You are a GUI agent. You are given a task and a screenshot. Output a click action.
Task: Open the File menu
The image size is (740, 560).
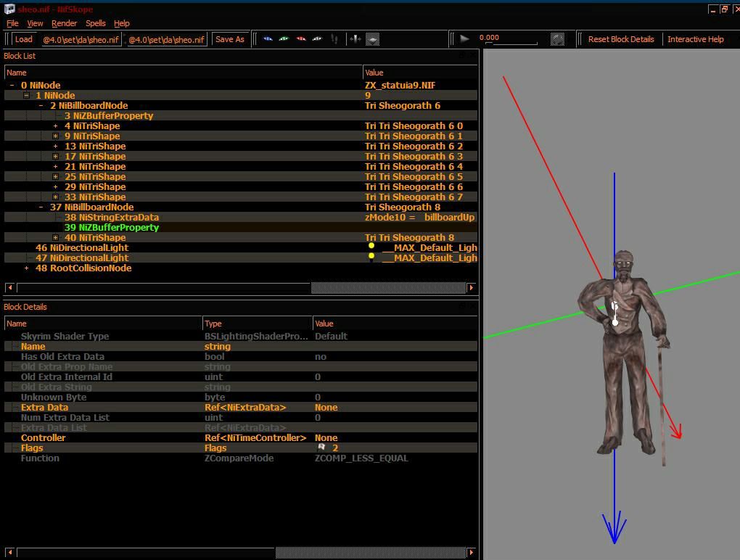[12, 23]
